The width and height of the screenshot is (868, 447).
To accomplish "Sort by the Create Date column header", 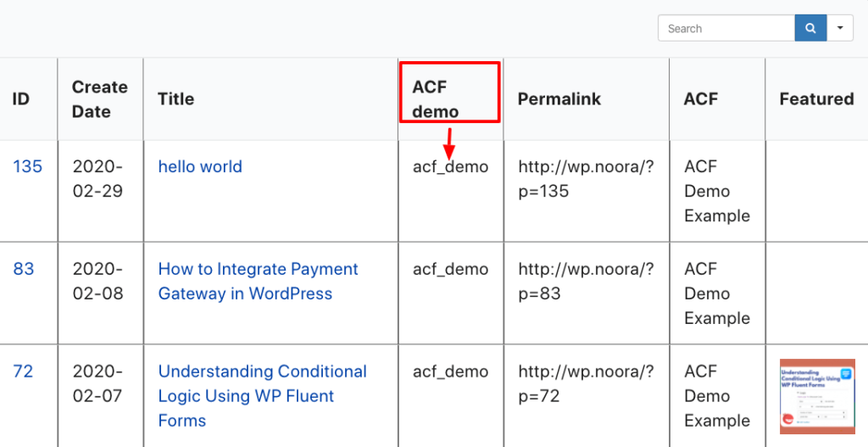I will pyautogui.click(x=99, y=99).
